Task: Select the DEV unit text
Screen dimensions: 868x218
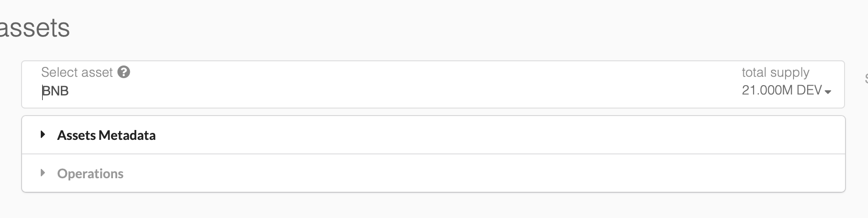Action: (x=809, y=90)
